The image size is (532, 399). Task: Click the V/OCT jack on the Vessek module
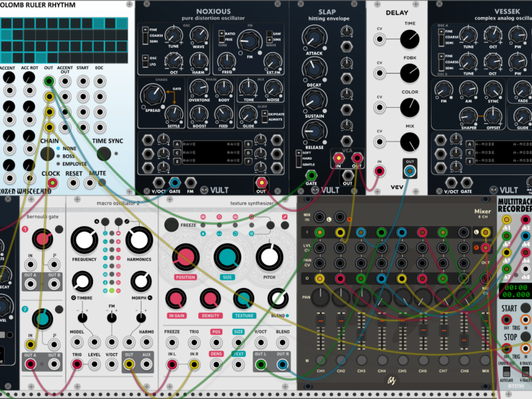tap(451, 183)
